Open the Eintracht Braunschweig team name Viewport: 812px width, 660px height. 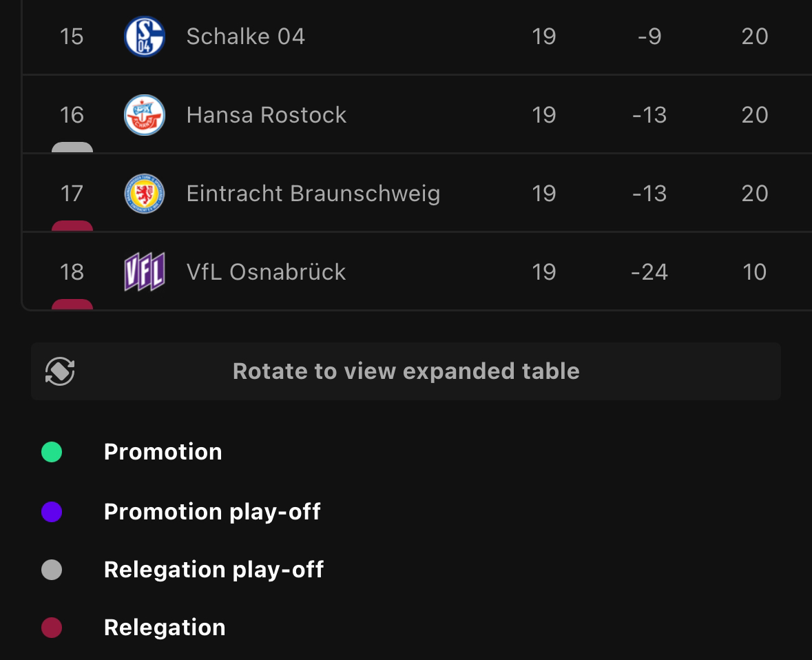[x=313, y=194]
